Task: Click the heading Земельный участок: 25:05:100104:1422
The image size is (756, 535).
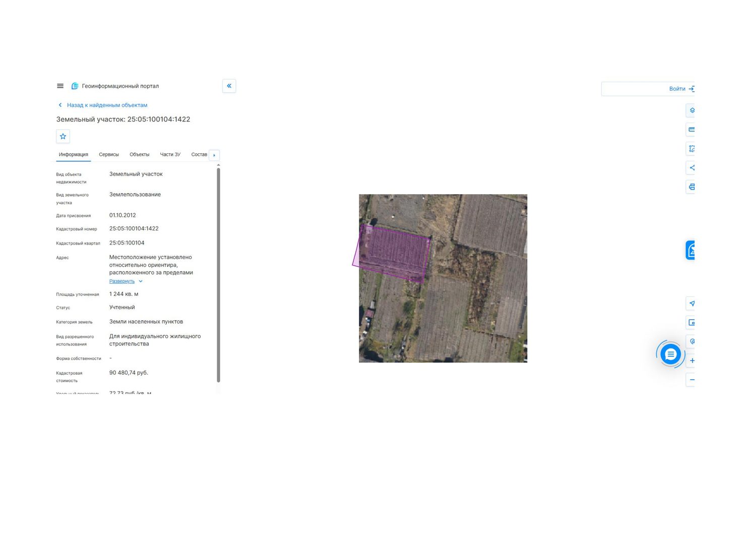Action: point(123,120)
